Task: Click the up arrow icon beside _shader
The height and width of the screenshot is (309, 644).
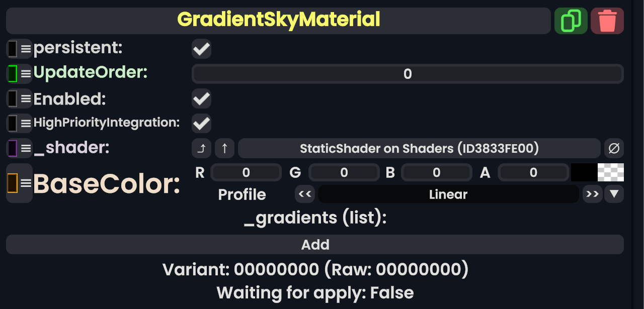Action: tap(225, 148)
